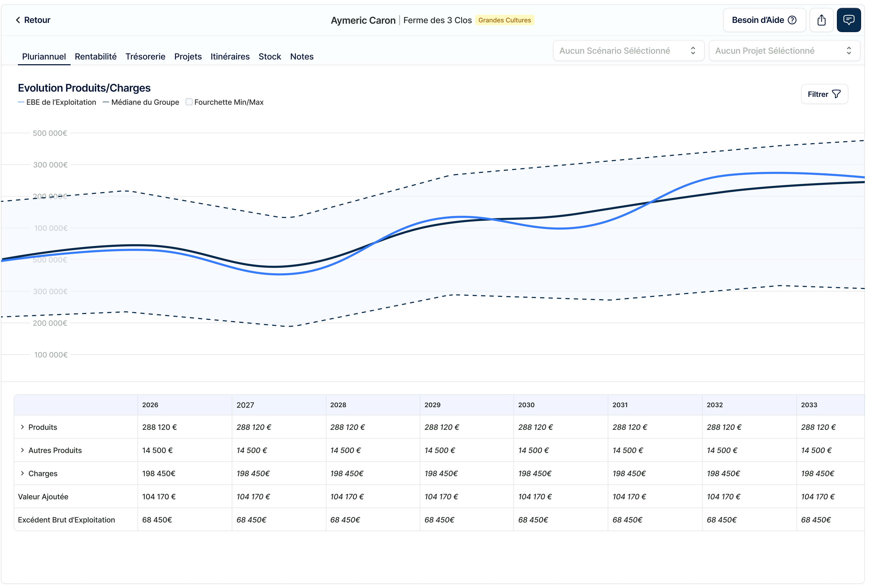Open the Projets tab
Viewport: 869px width, 588px height.
click(188, 56)
